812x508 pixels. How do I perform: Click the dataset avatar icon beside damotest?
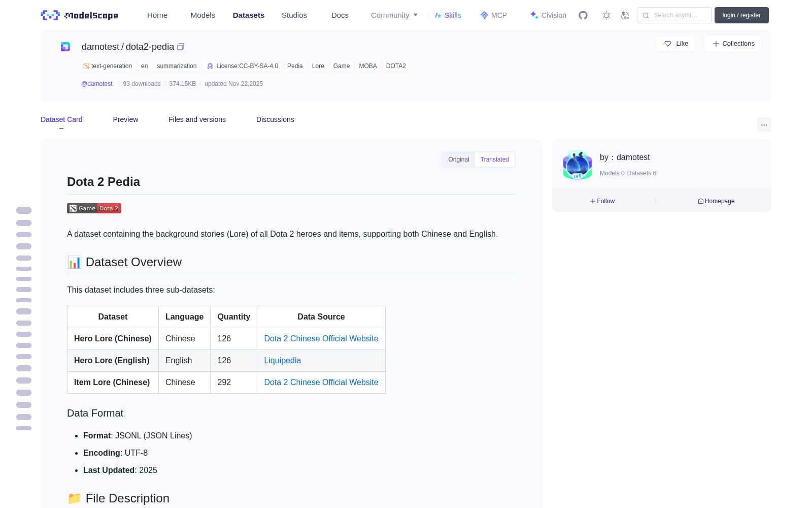pos(65,47)
